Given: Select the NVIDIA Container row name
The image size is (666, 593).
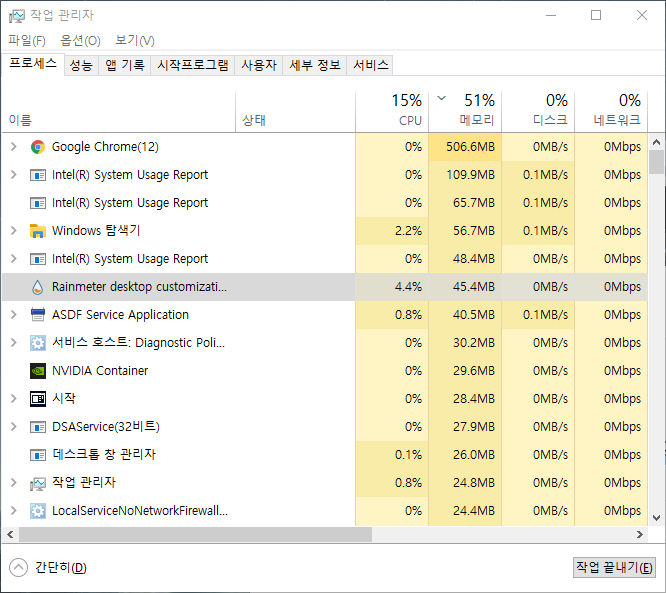Looking at the screenshot, I should coord(100,371).
